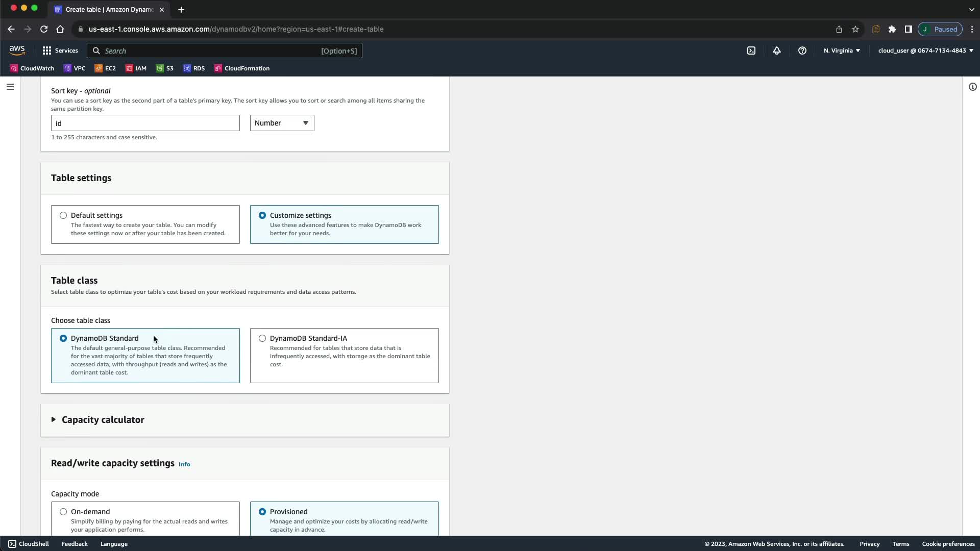Viewport: 980px width, 551px height.
Task: Open the Services grid menu
Action: coord(60,51)
